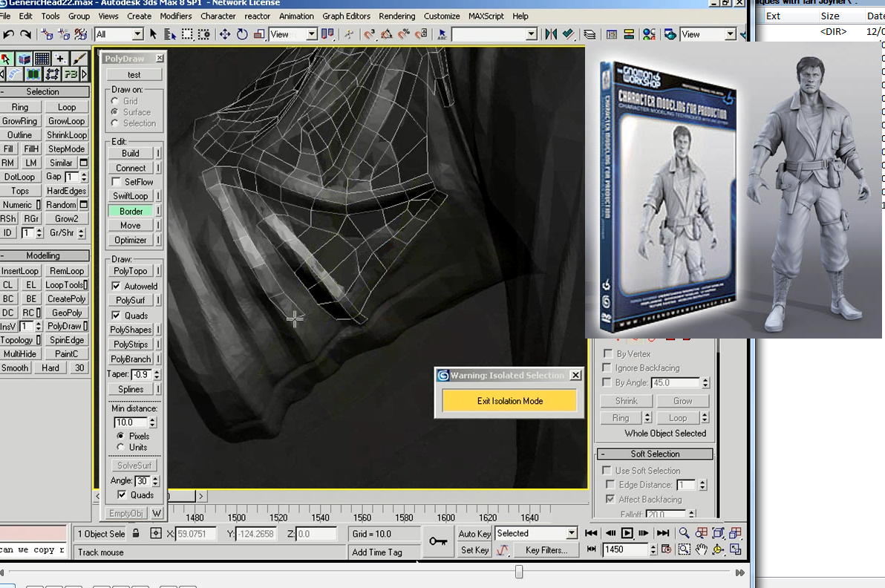Open the Customize menu
This screenshot has height=588, width=885.
tap(441, 16)
